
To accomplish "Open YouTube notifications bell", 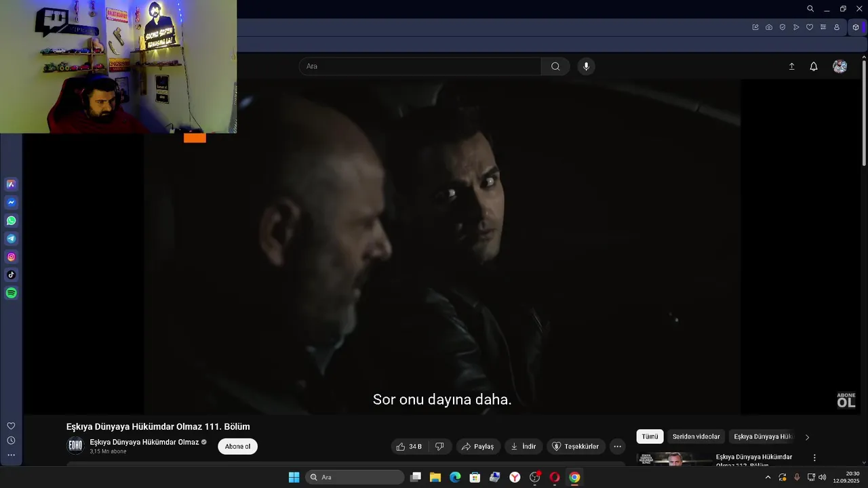I will pos(814,66).
